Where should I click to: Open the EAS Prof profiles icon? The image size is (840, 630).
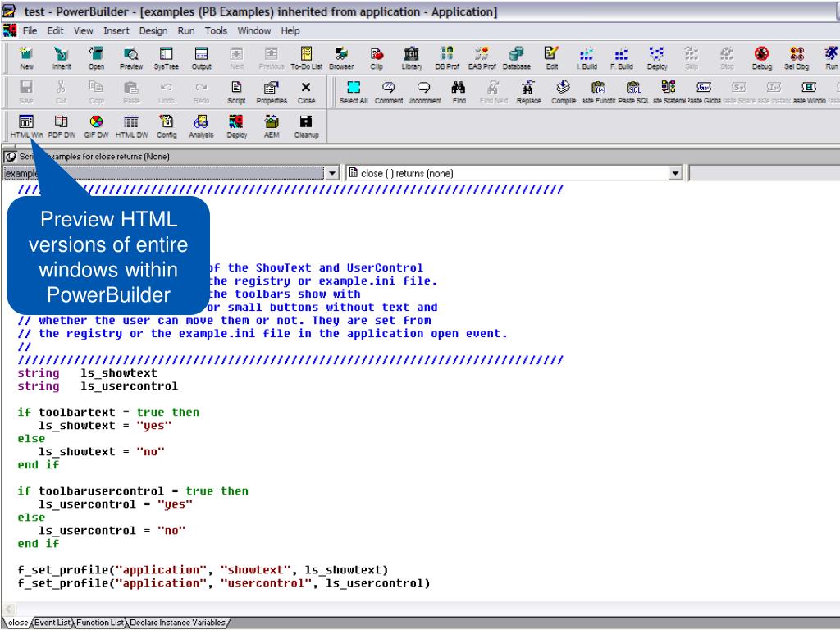pos(482,58)
